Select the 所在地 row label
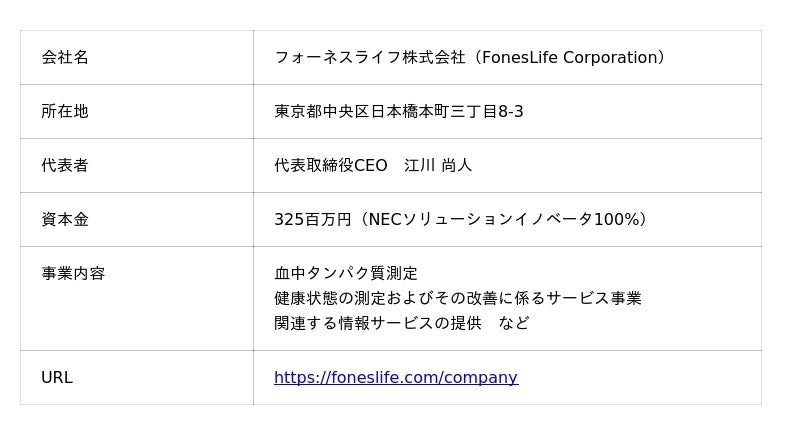Screen dimensions: 800x435 [x=65, y=111]
